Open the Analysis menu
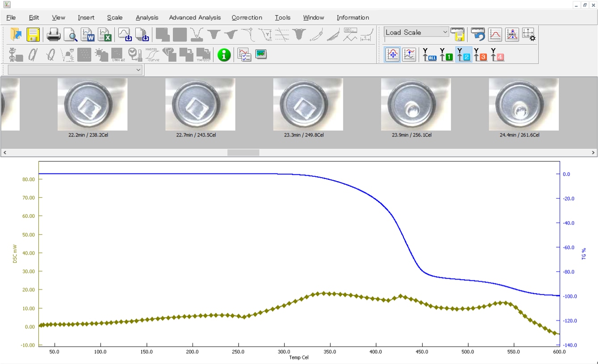Viewport: 599px width, 364px height. pos(147,18)
